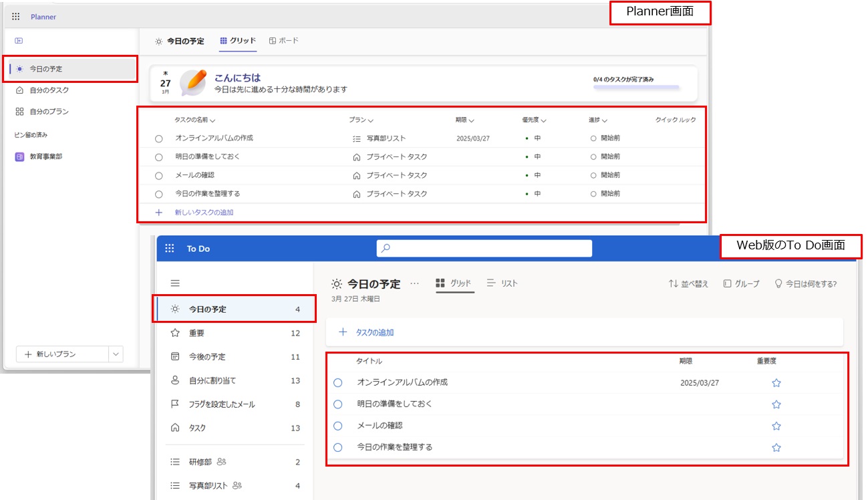Viewport: 868px width, 500px height.
Task: Click the shared people icon beside 写真部リスト
Action: point(237,486)
